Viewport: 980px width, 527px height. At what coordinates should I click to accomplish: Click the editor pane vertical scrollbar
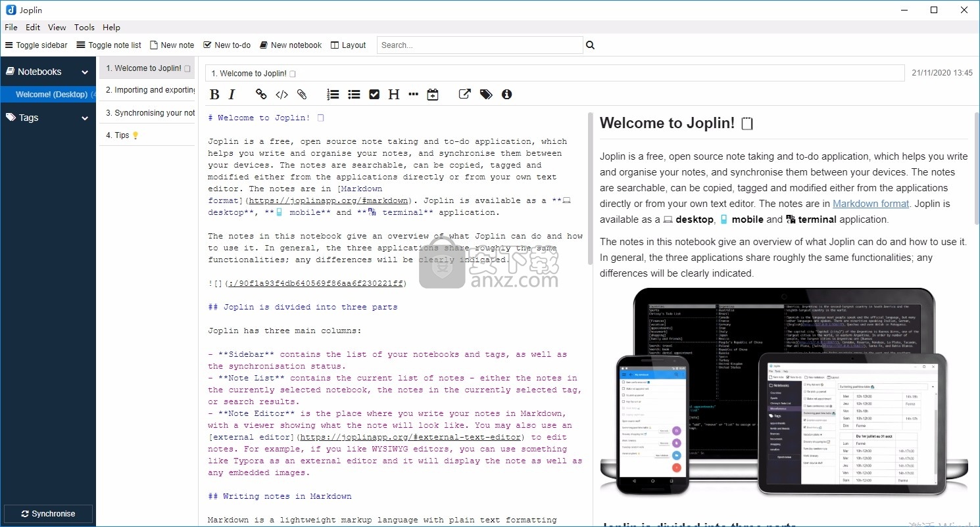589,189
